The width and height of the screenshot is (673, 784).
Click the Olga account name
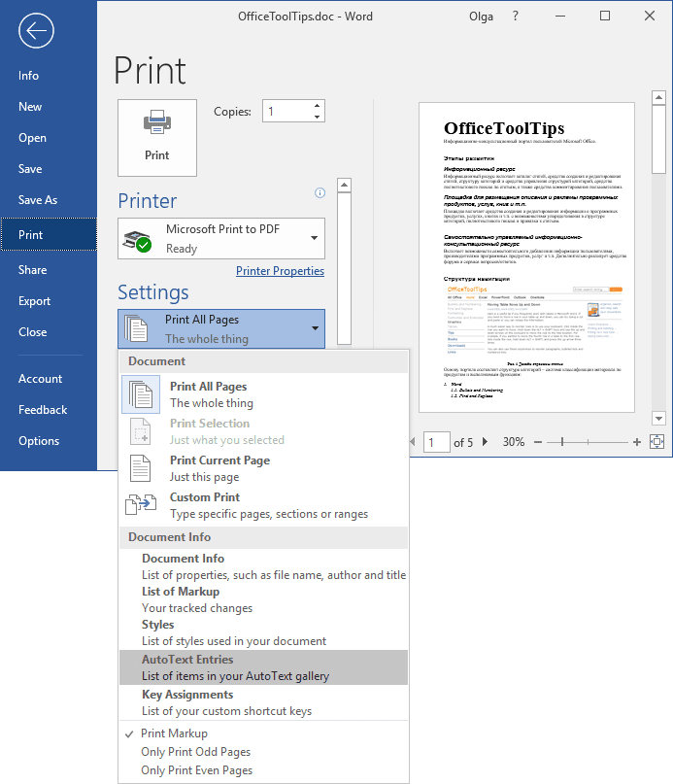coord(481,17)
